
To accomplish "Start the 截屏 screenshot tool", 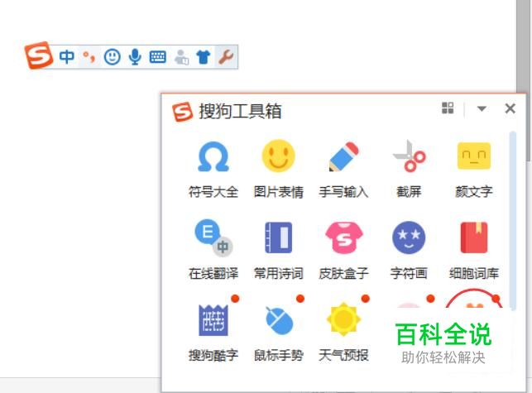I will 409,169.
